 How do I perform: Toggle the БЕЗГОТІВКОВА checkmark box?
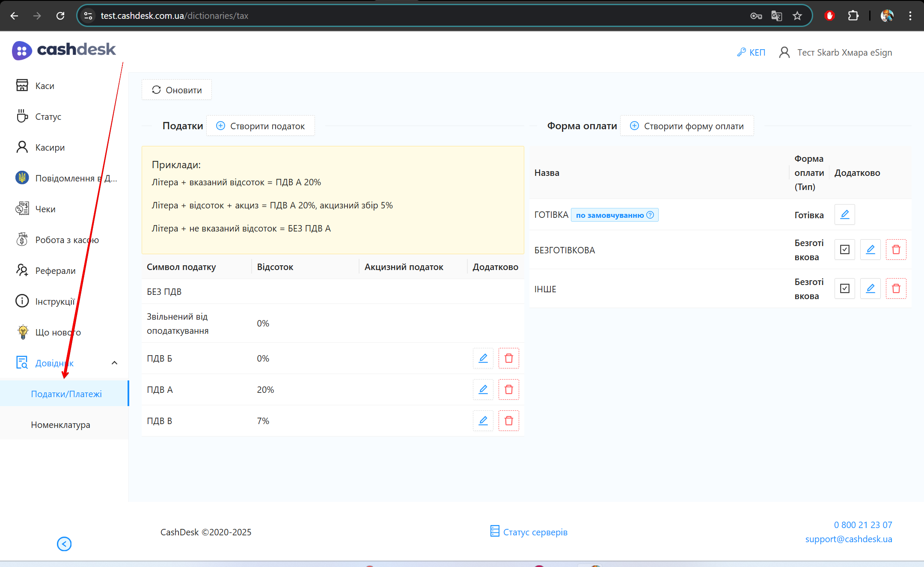point(844,249)
